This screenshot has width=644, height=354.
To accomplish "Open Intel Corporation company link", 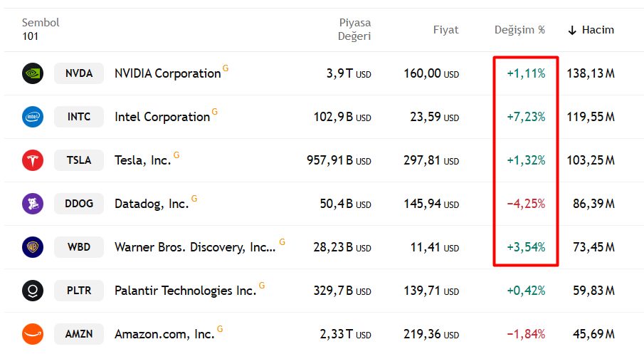I will coord(162,118).
